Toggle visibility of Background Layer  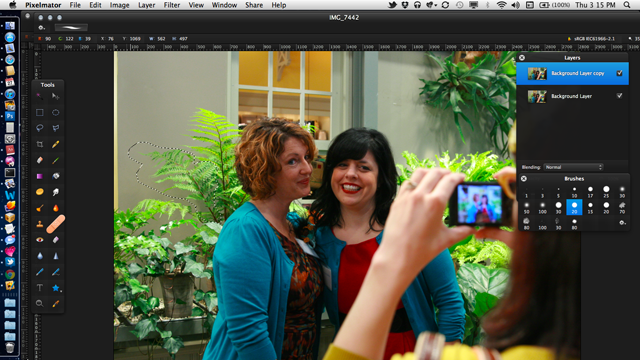[x=619, y=96]
